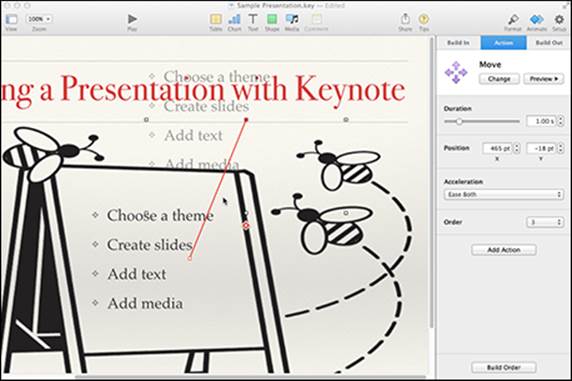The width and height of the screenshot is (572, 381).
Task: Switch to the Build In tab
Action: (459, 43)
